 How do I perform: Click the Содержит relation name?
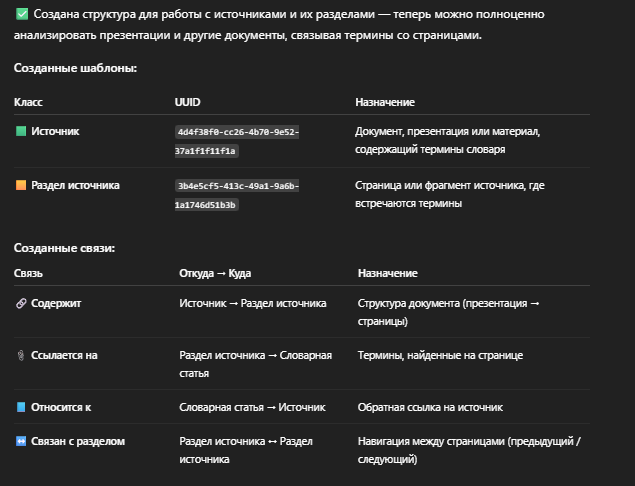pos(56,303)
